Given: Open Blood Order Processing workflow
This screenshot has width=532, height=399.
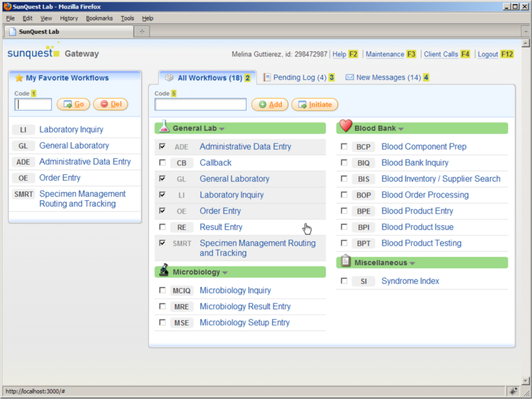Looking at the screenshot, I should [425, 195].
